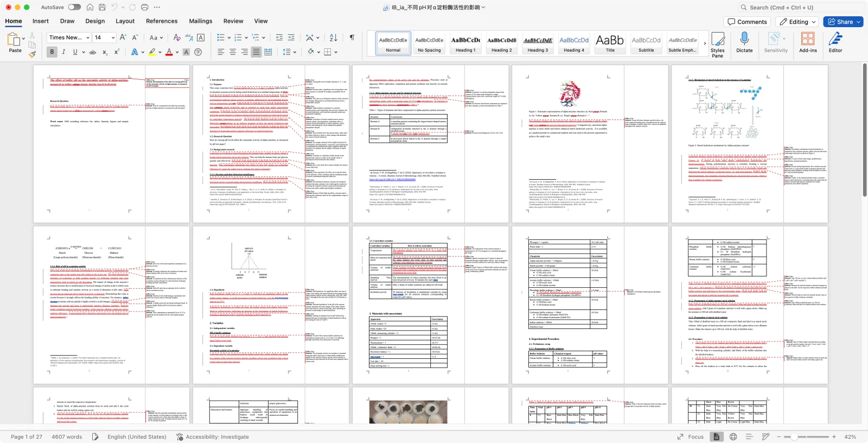
Task: Open the home icon in the title bar
Action: [90, 7]
